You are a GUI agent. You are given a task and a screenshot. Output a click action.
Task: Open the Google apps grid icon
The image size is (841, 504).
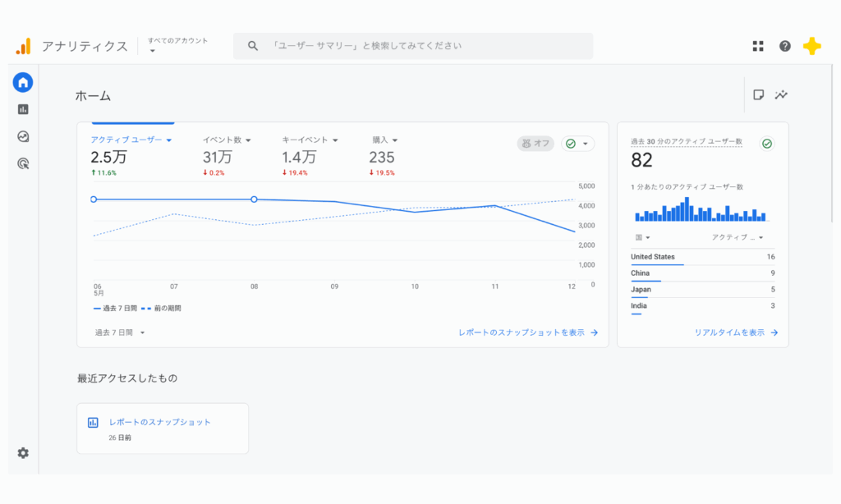(x=758, y=46)
